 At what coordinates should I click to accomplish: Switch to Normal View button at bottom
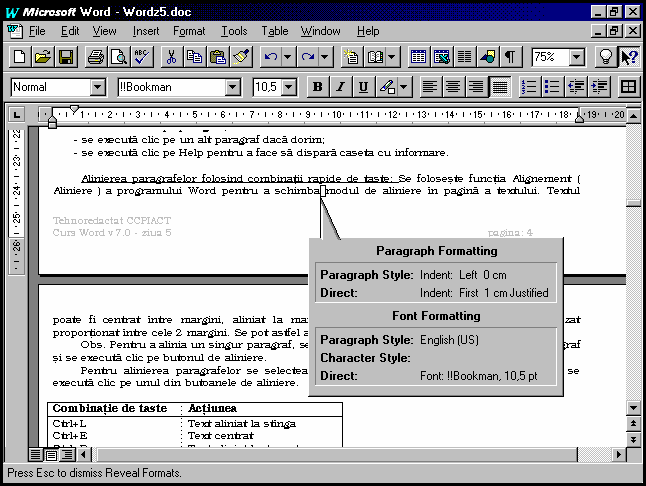[x=35, y=455]
